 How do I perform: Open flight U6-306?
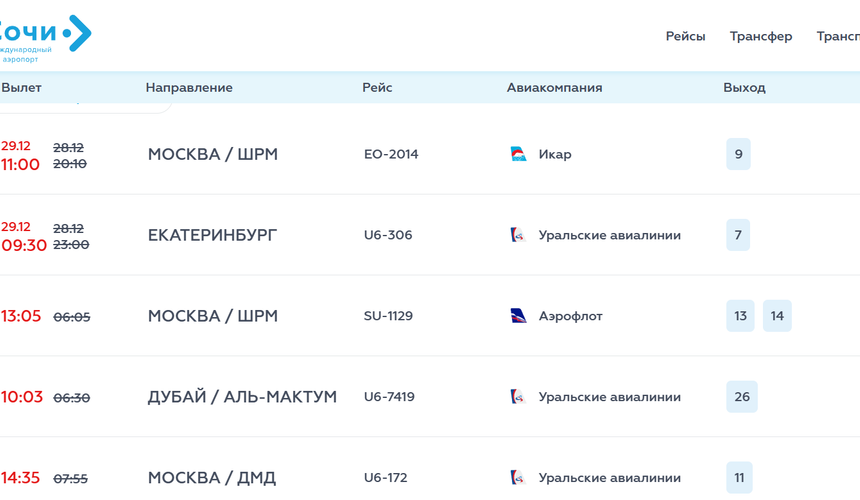tap(388, 235)
